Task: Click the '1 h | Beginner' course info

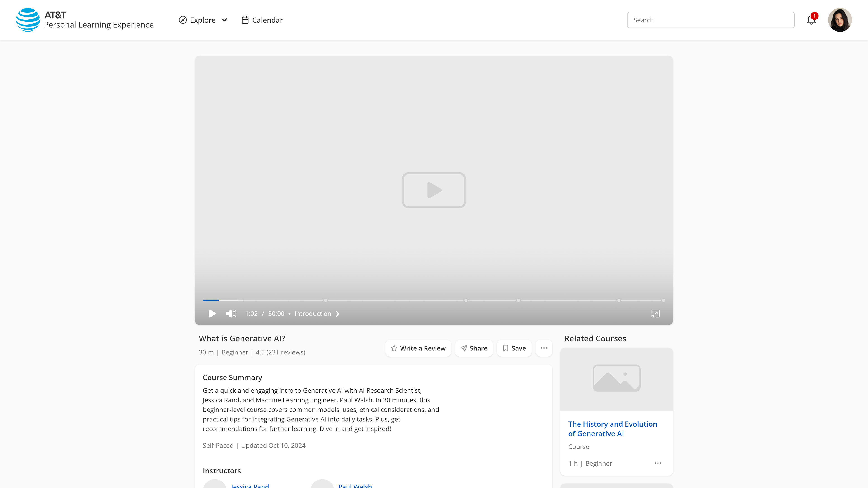Action: click(590, 463)
